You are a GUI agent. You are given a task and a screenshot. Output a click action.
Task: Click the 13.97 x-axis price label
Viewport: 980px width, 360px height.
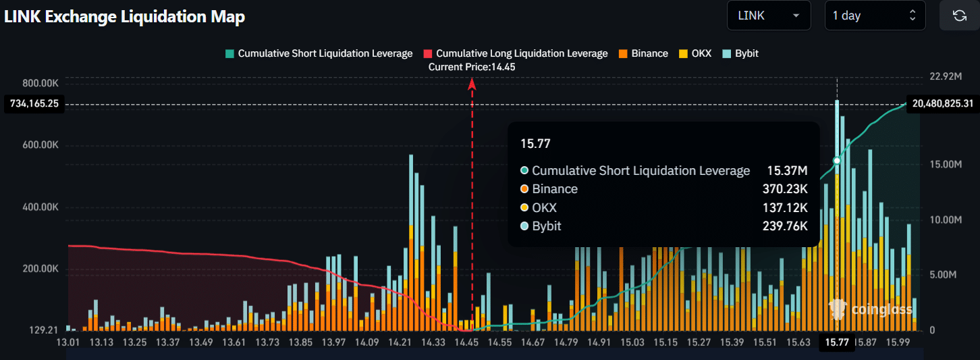click(335, 342)
